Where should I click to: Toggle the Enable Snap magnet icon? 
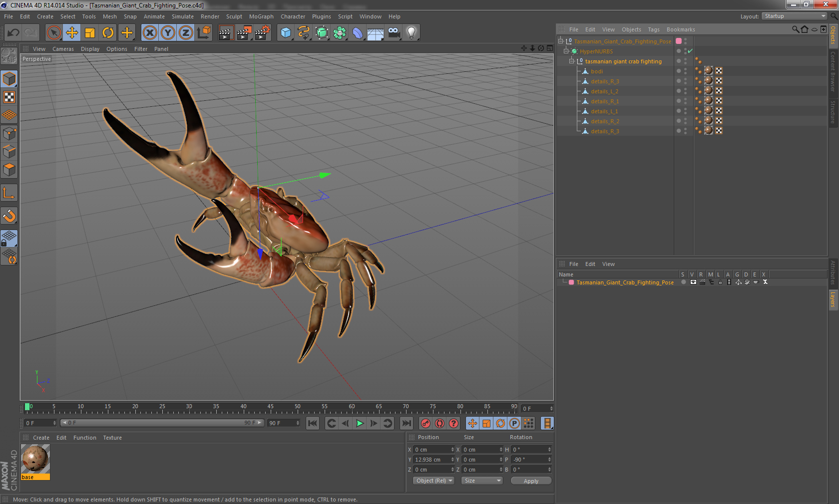click(x=9, y=216)
